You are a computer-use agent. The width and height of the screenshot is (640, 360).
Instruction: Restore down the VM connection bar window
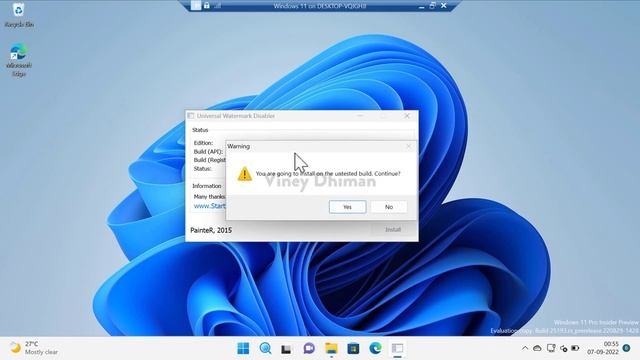pos(432,6)
